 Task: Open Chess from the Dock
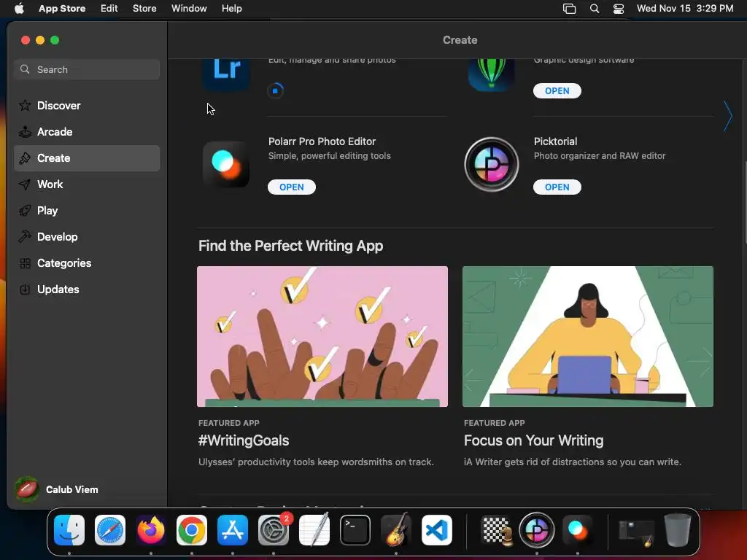point(496,530)
